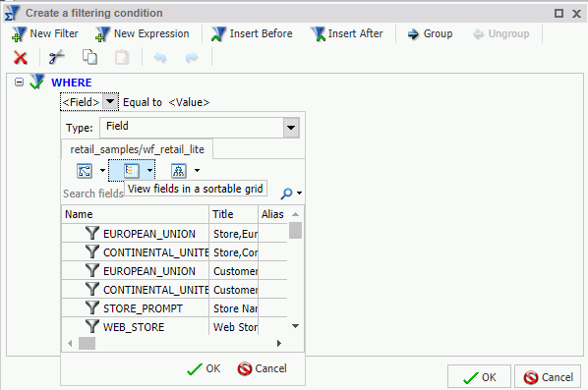Click the funnel icon beside STORE_PROMPT
The width and height of the screenshot is (588, 390).
coord(91,307)
